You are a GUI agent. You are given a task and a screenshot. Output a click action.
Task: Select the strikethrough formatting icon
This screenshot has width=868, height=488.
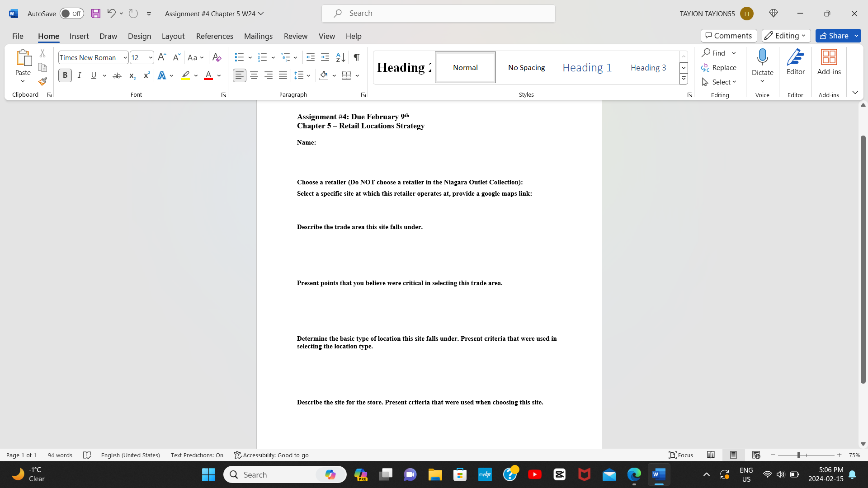(117, 75)
